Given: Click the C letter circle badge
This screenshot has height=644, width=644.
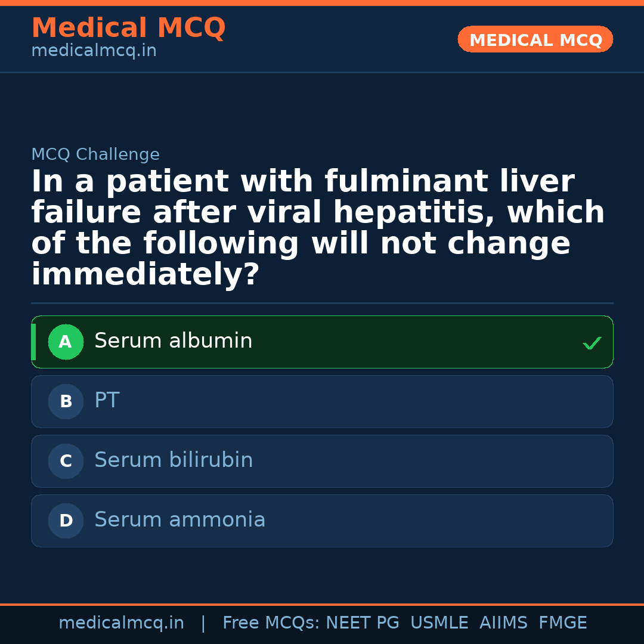Looking at the screenshot, I should [x=66, y=462].
